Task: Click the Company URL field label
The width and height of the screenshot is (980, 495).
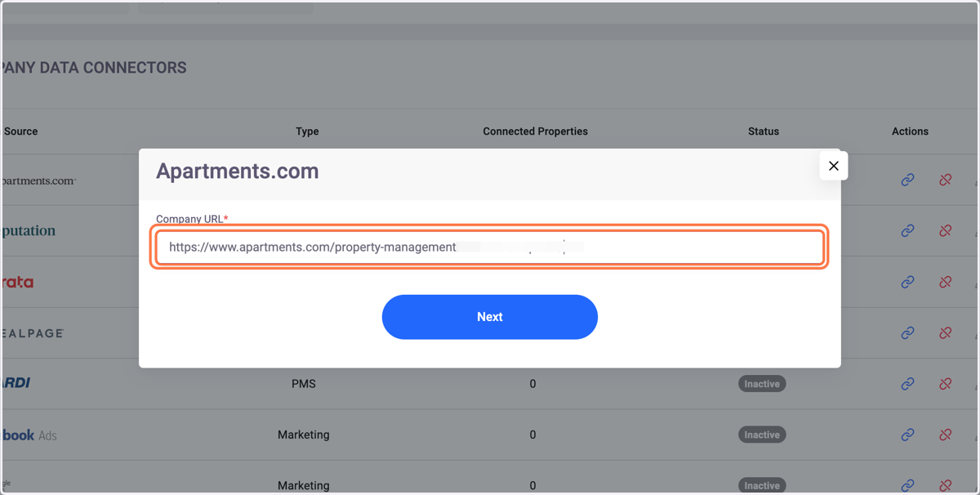Action: [192, 219]
